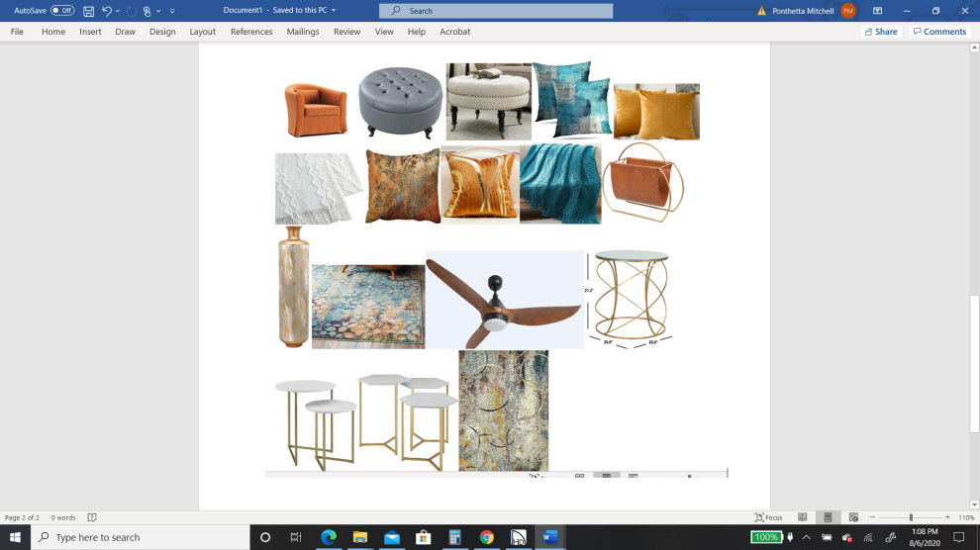Image resolution: width=980 pixels, height=550 pixels.
Task: Select the Layout tab
Action: [203, 32]
